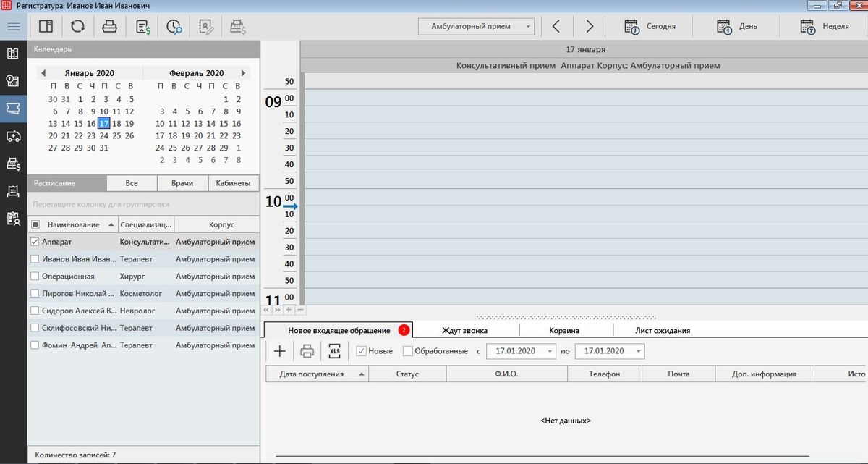868x464 pixels.
Task: Zoom out schedule with minus button
Action: (300, 310)
